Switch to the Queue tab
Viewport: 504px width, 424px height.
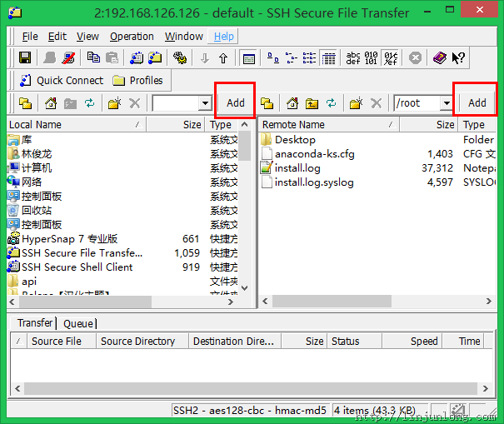pos(78,323)
